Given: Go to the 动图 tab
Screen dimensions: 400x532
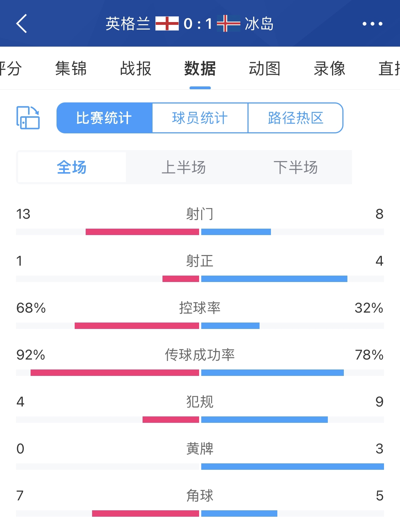Looking at the screenshot, I should tap(265, 68).
